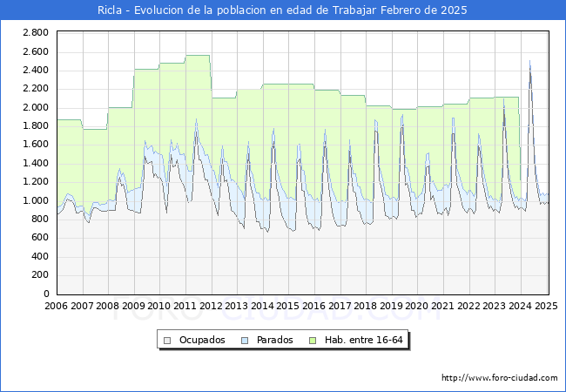Click the 600 y-axis label

39,238
